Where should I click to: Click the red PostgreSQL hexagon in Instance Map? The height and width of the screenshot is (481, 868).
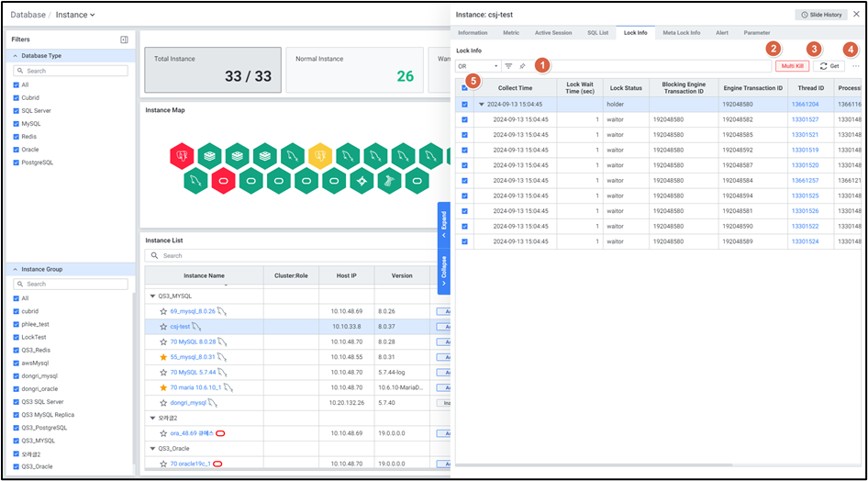(x=183, y=154)
